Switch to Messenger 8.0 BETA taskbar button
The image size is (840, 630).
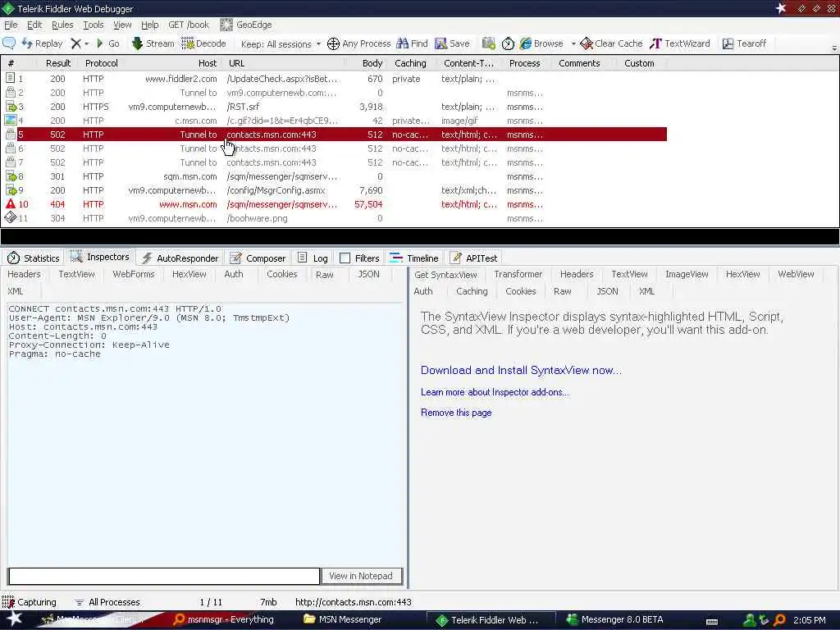[615, 619]
